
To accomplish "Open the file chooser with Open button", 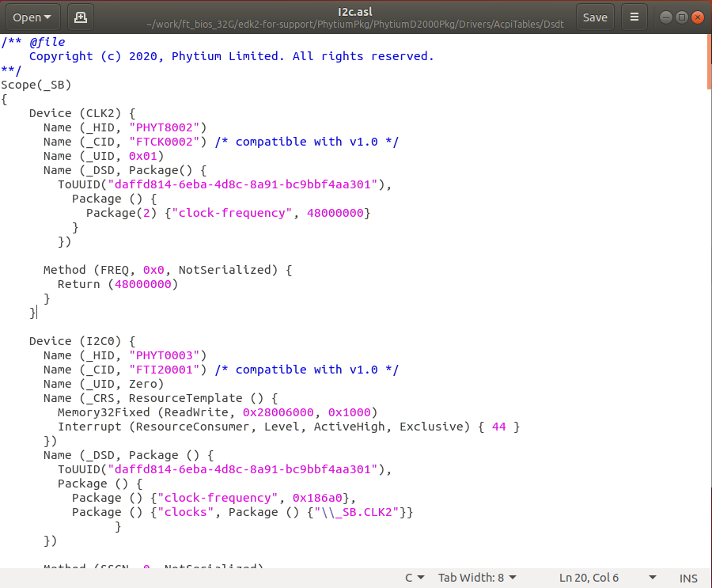I will click(x=32, y=17).
